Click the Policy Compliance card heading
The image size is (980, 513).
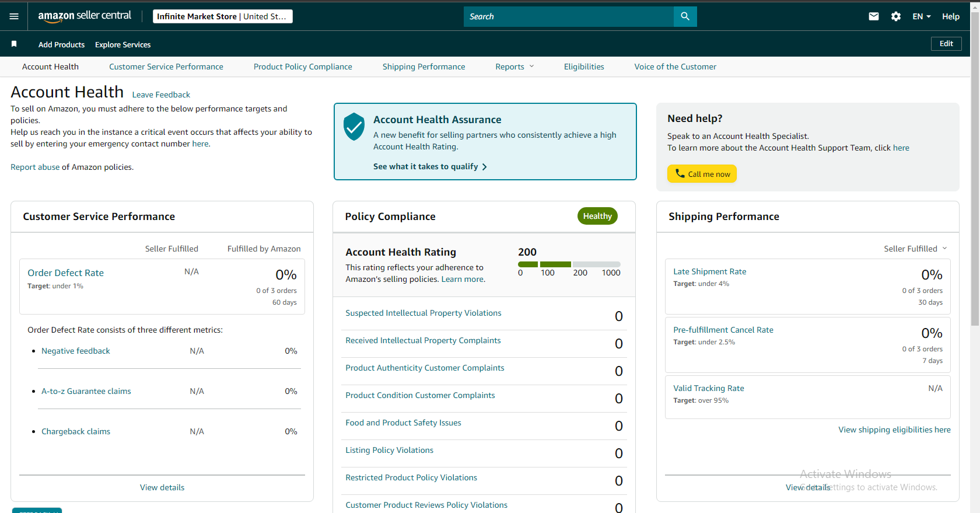pos(390,217)
